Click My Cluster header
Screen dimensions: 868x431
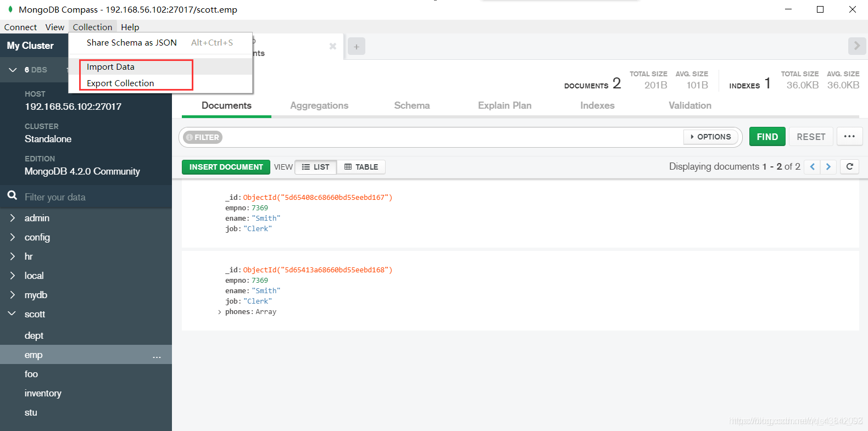click(x=30, y=46)
